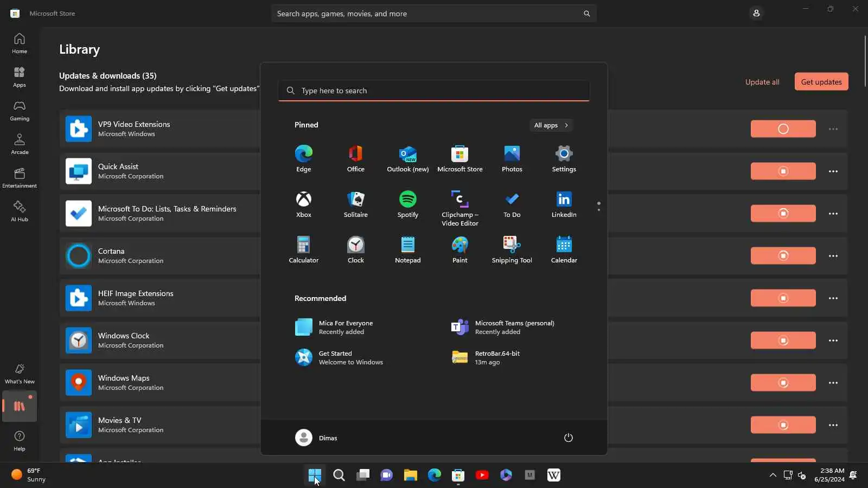Select Entertainment in the Store sidebar
Viewport: 868px width, 488px height.
click(x=20, y=178)
